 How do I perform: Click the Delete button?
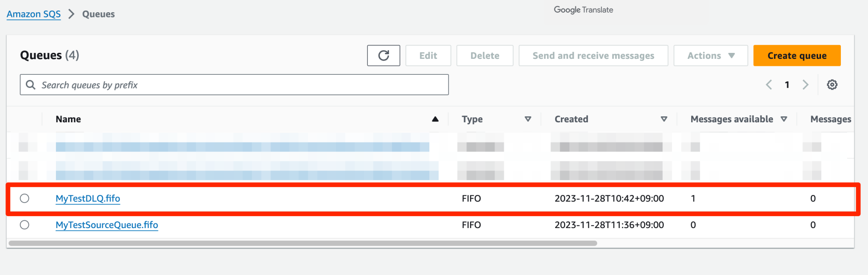pyautogui.click(x=484, y=55)
